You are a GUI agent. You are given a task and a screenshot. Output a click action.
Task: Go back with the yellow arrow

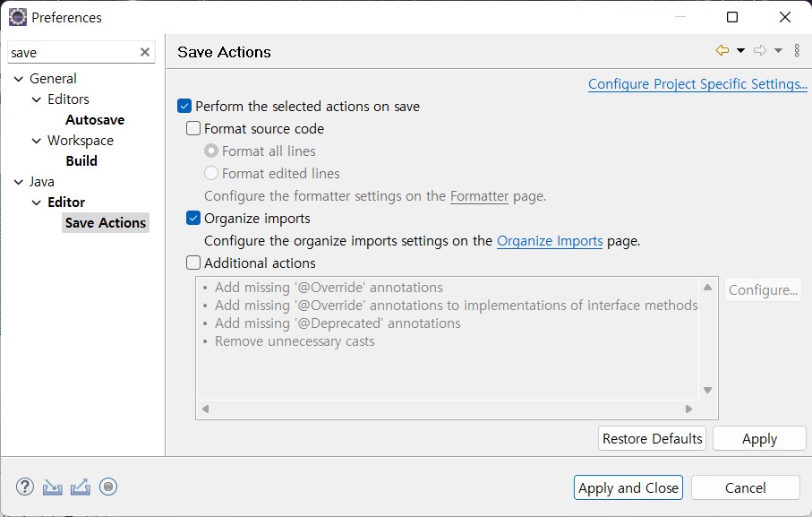[x=722, y=51]
